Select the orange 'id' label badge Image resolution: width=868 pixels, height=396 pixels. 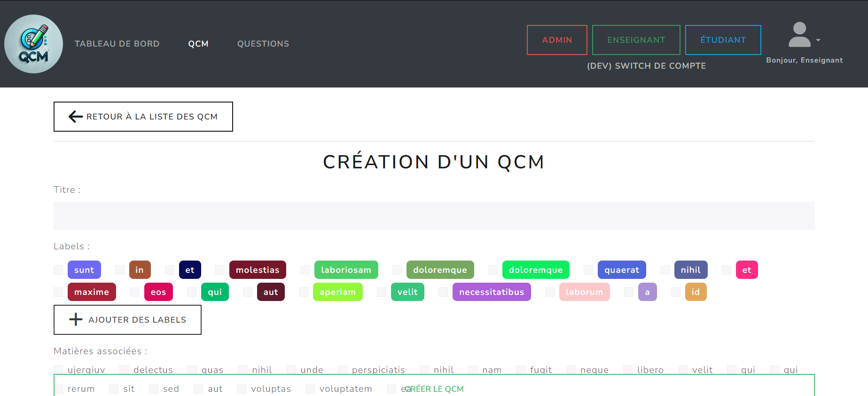tap(696, 292)
